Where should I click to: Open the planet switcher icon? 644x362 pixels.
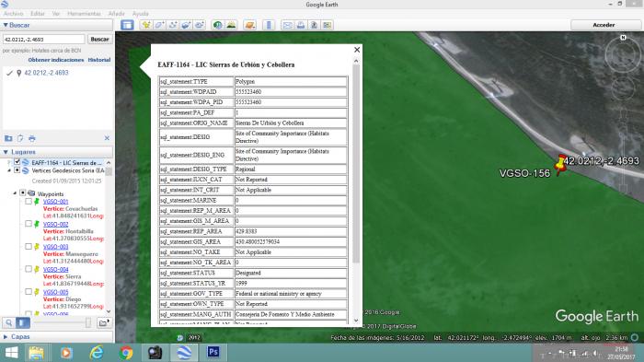pyautogui.click(x=249, y=25)
